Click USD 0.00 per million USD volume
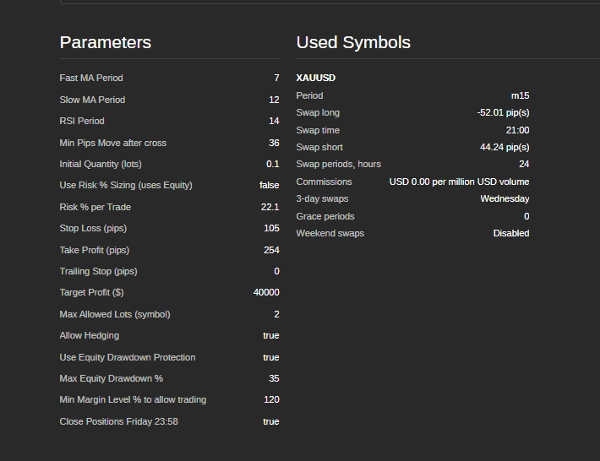 point(459,182)
